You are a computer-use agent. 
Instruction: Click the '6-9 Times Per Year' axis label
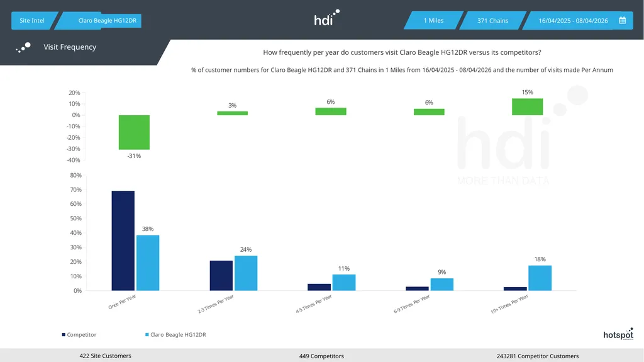(x=411, y=304)
